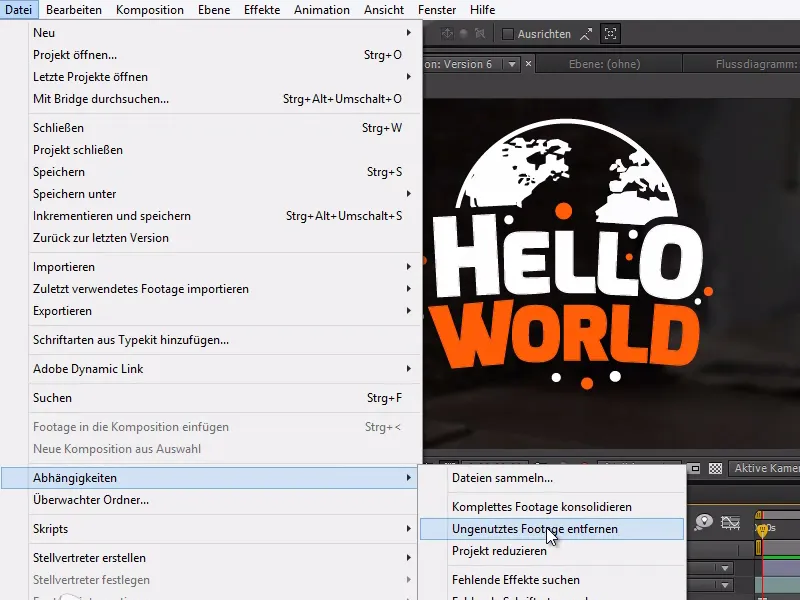Click the local axis mode icon in the toolbar

tap(447, 34)
